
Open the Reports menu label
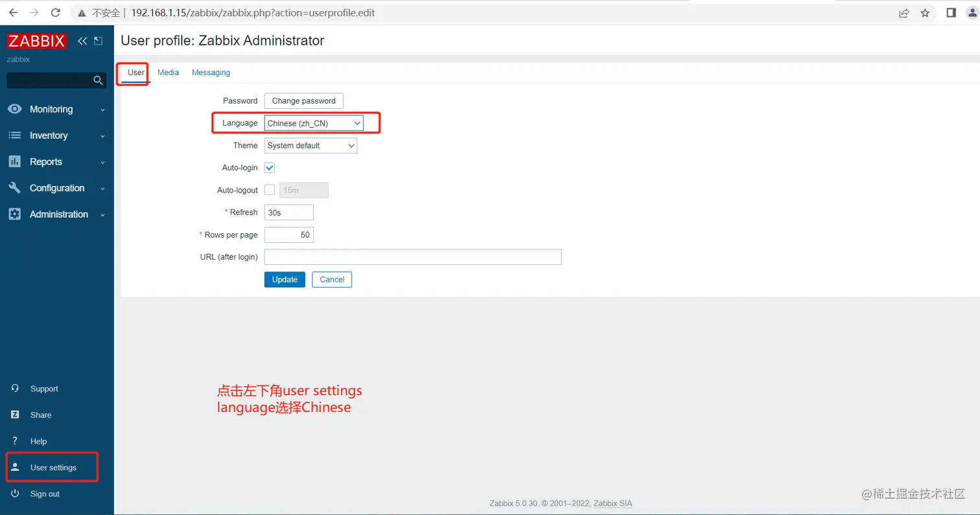pos(46,161)
